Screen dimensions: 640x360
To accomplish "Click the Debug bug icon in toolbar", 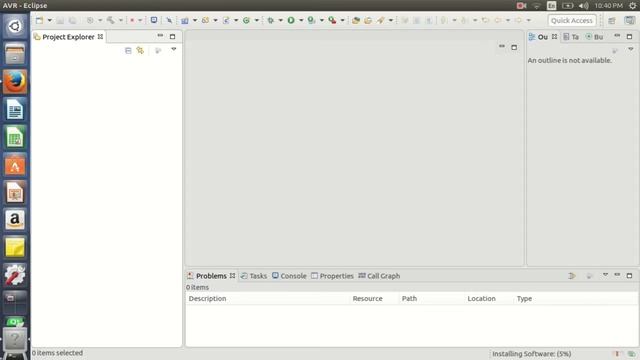I will click(270, 20).
